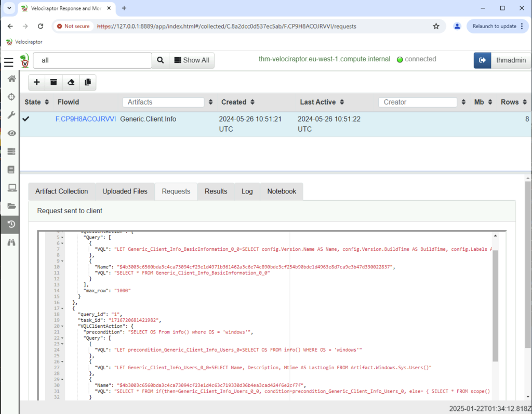532x414 pixels.
Task: Click the eraser delete-collection button
Action: (71, 82)
